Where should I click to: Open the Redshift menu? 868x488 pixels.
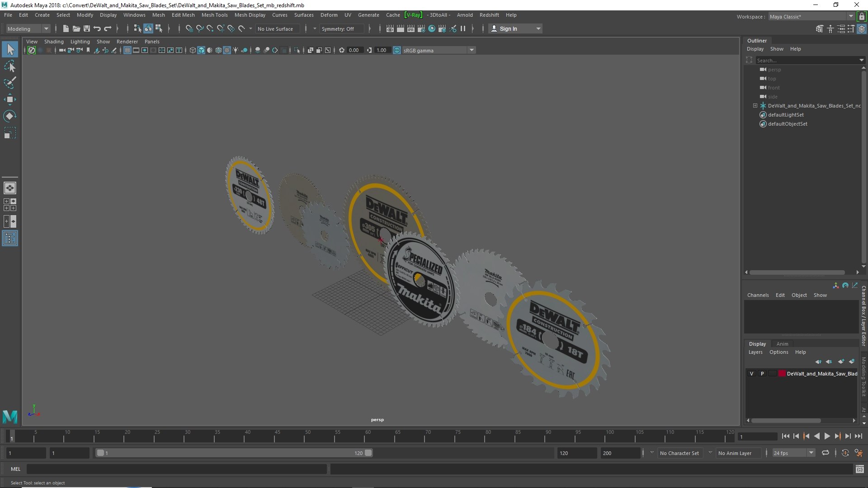tap(489, 15)
